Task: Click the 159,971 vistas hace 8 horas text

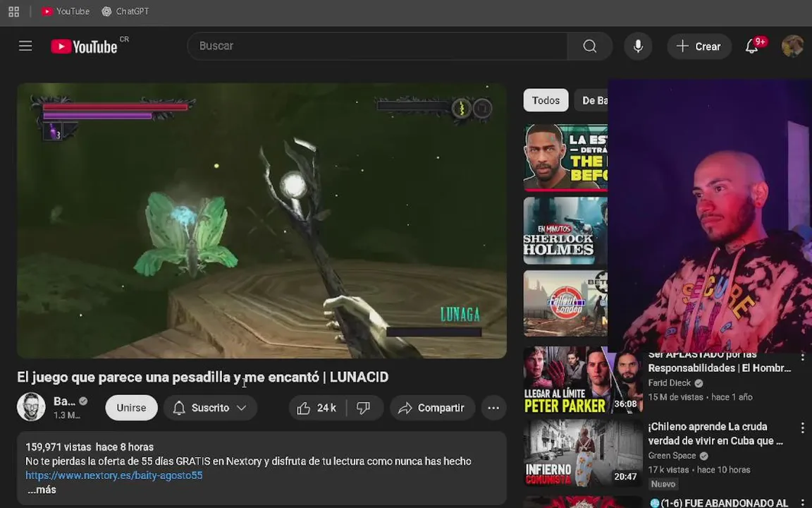Action: tap(90, 447)
